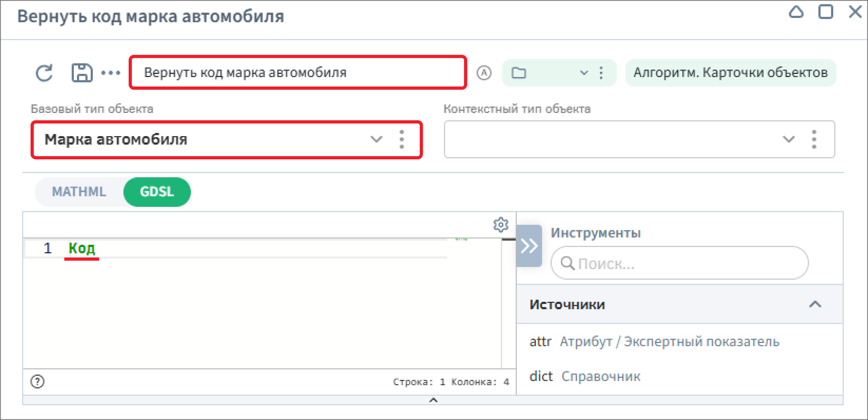
Task: Open kebab menu next to folder dropdown
Action: tap(601, 73)
